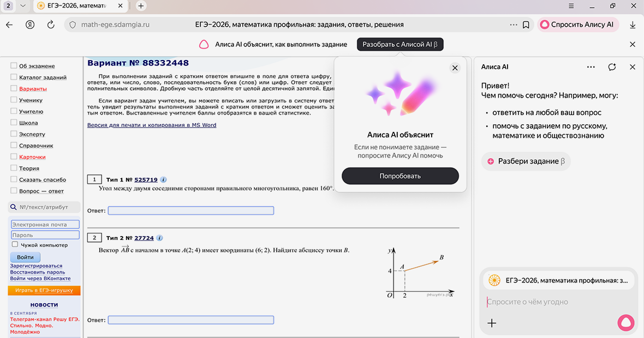The image size is (644, 338).
Task: Open "Версия для печати и копирования" link
Action: click(x=151, y=125)
